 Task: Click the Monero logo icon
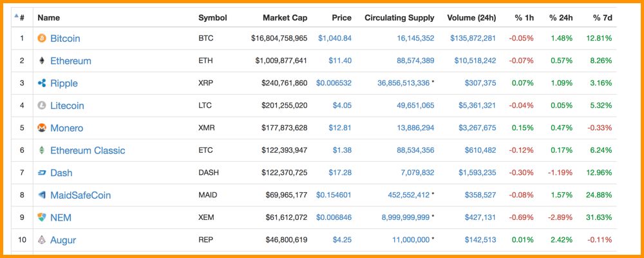[x=41, y=128]
